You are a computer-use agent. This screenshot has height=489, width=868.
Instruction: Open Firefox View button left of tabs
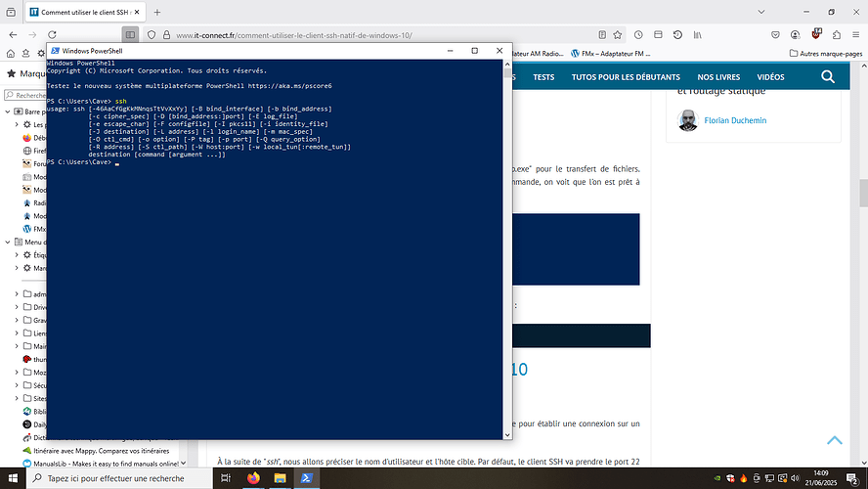[11, 12]
